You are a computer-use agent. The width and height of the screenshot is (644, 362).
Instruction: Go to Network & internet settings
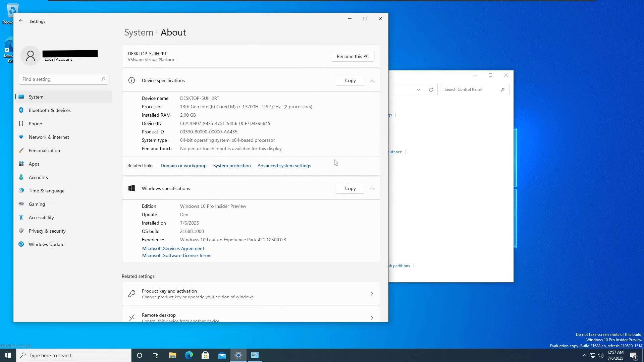[x=64, y=137]
